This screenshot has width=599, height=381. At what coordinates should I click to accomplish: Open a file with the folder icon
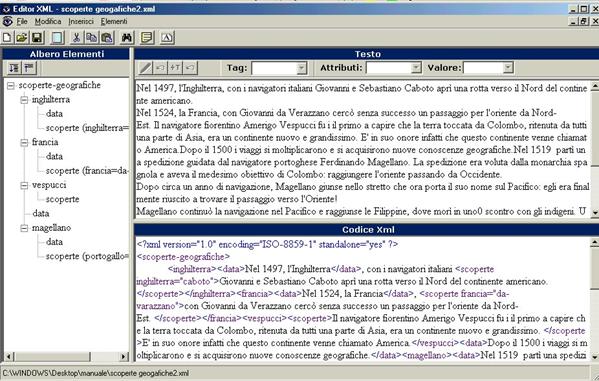click(x=22, y=37)
